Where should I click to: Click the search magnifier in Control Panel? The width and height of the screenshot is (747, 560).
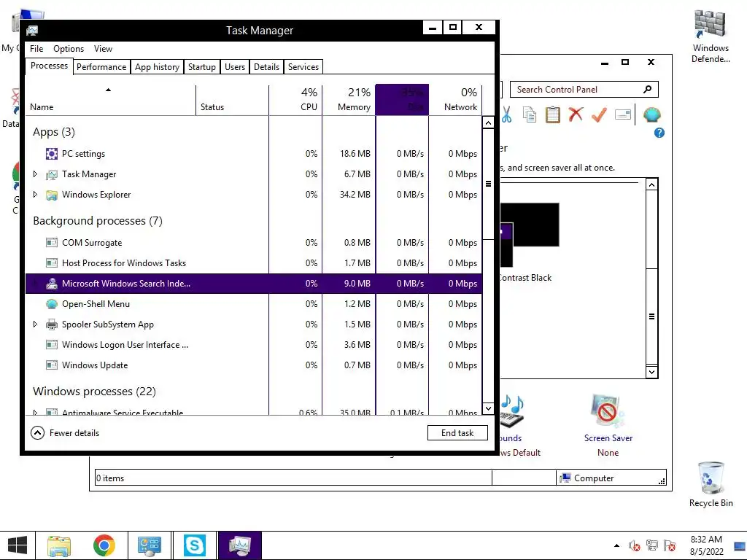[x=648, y=90]
